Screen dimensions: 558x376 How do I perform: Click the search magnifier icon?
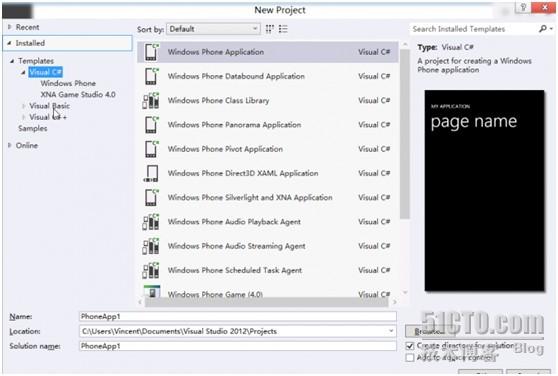coord(543,28)
